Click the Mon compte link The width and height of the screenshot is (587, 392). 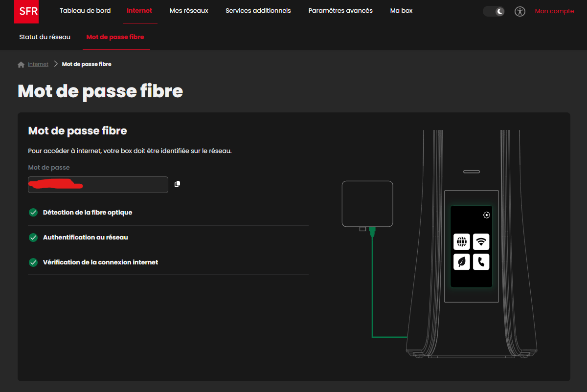(554, 11)
